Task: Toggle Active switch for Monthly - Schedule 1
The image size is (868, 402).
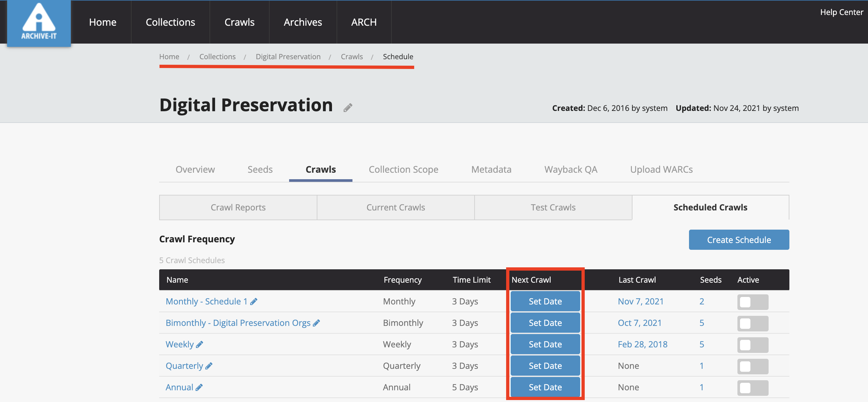Action: (x=752, y=302)
